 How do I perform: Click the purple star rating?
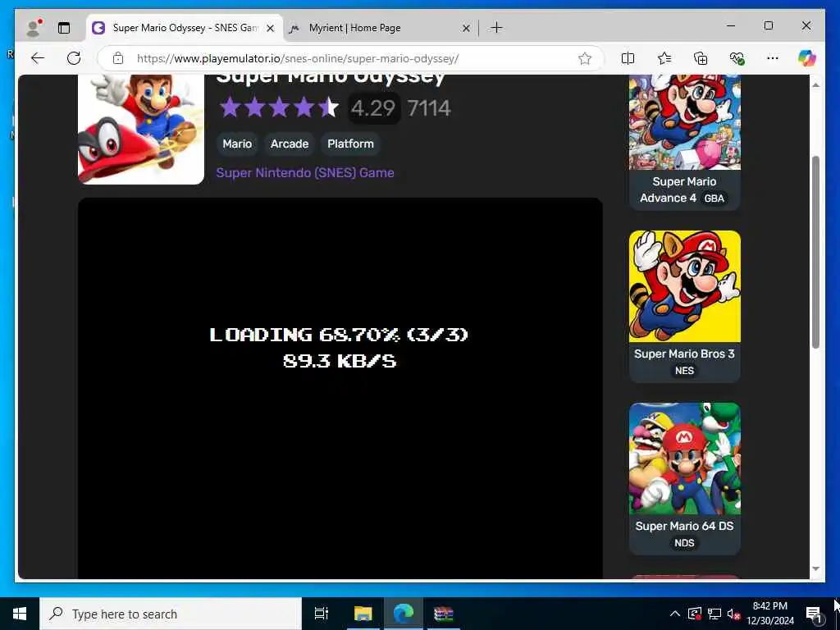(x=279, y=107)
